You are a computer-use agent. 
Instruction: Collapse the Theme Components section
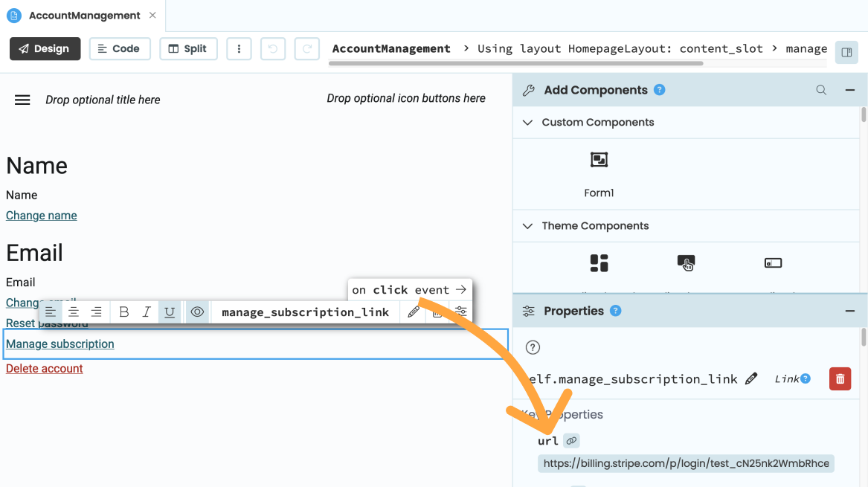point(528,226)
